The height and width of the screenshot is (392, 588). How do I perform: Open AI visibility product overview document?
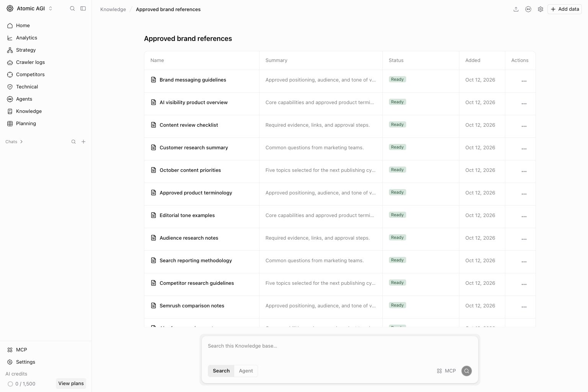coord(194,103)
